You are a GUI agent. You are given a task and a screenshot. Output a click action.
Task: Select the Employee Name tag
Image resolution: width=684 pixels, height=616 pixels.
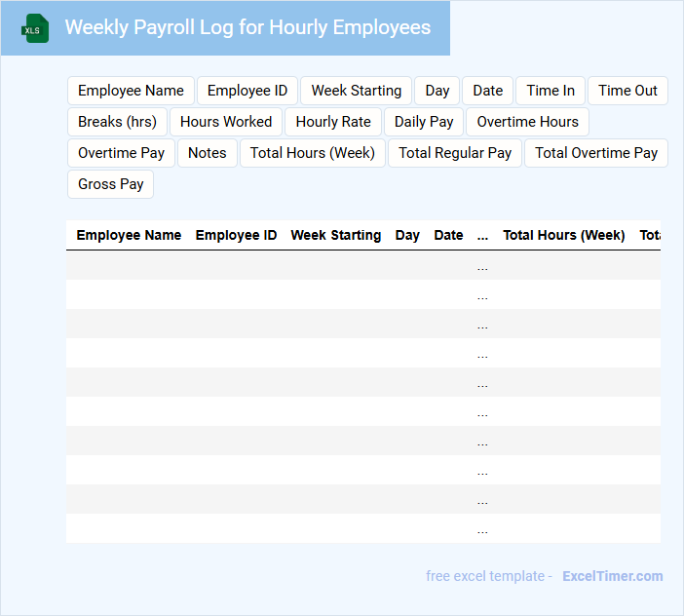[131, 91]
